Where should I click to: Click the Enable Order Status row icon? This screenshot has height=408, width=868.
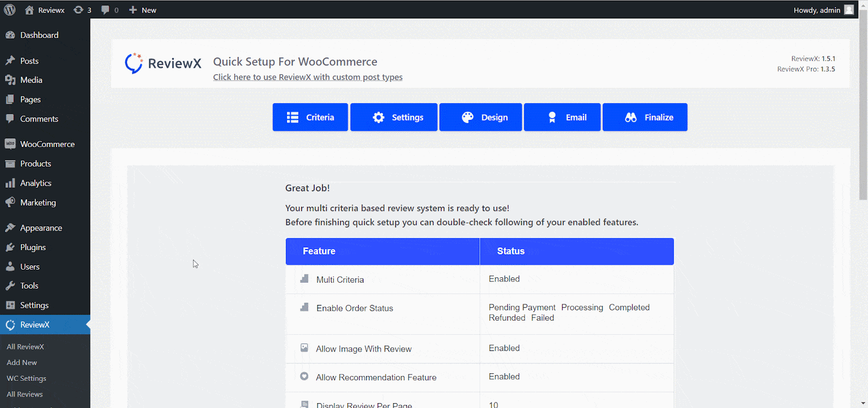point(304,307)
